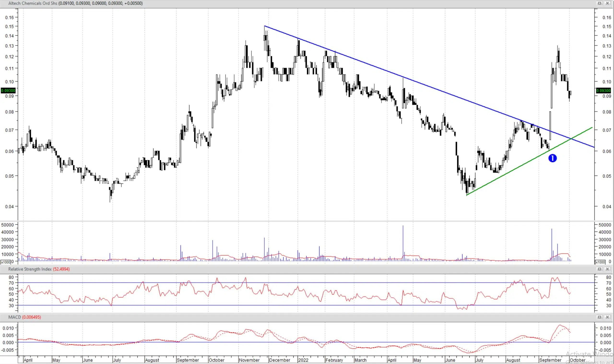Close the Relative Strength Index pane

tap(608, 269)
